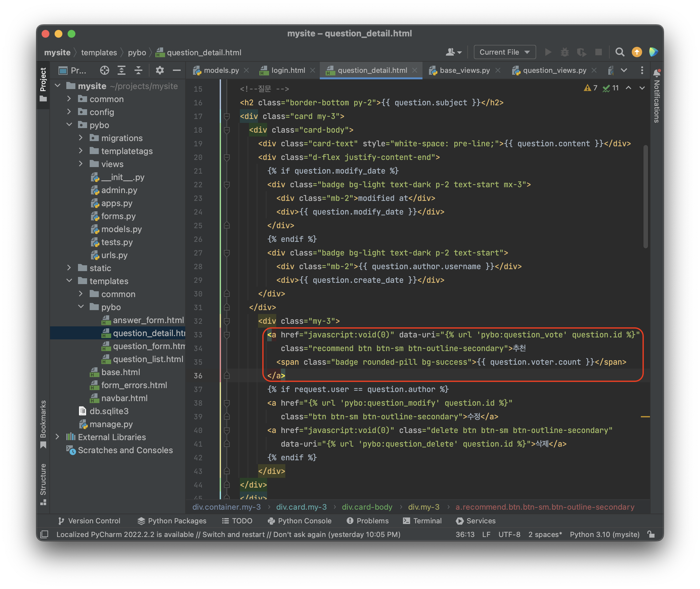The height and width of the screenshot is (589, 700).
Task: Toggle the Bookmarks tool window
Action: click(43, 424)
